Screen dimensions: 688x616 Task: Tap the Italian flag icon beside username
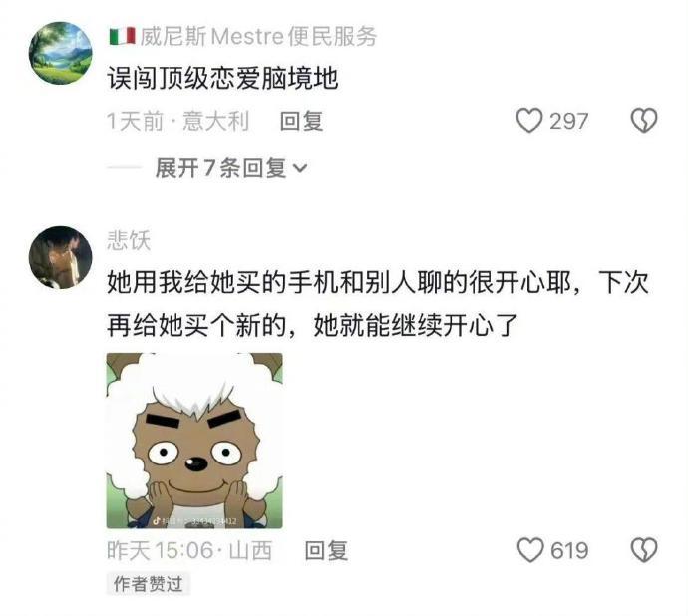point(122,36)
